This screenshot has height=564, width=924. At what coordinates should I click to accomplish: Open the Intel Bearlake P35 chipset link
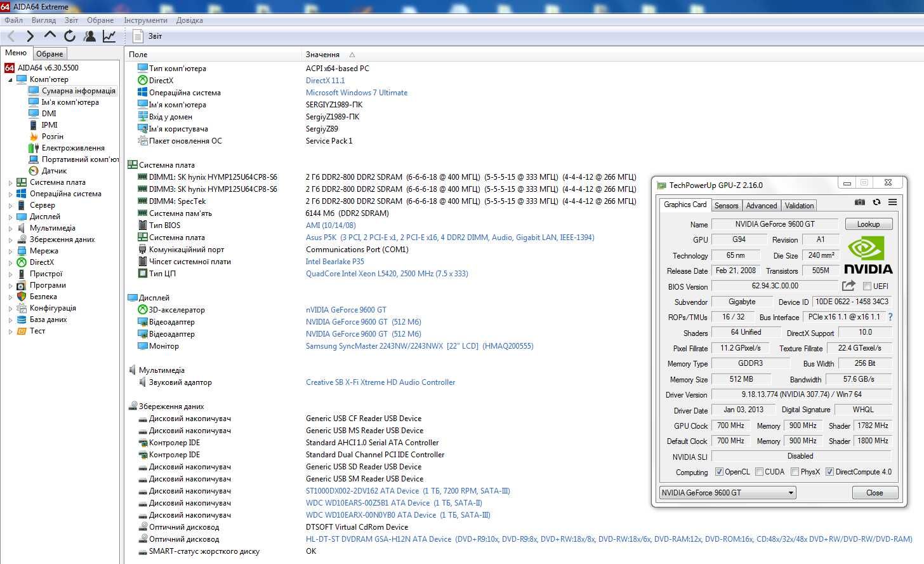click(x=335, y=262)
